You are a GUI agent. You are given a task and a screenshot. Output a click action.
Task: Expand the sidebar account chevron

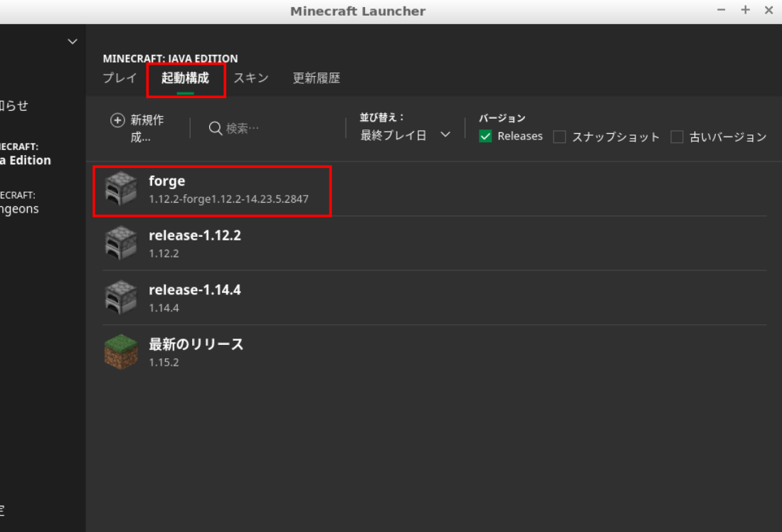pyautogui.click(x=73, y=41)
